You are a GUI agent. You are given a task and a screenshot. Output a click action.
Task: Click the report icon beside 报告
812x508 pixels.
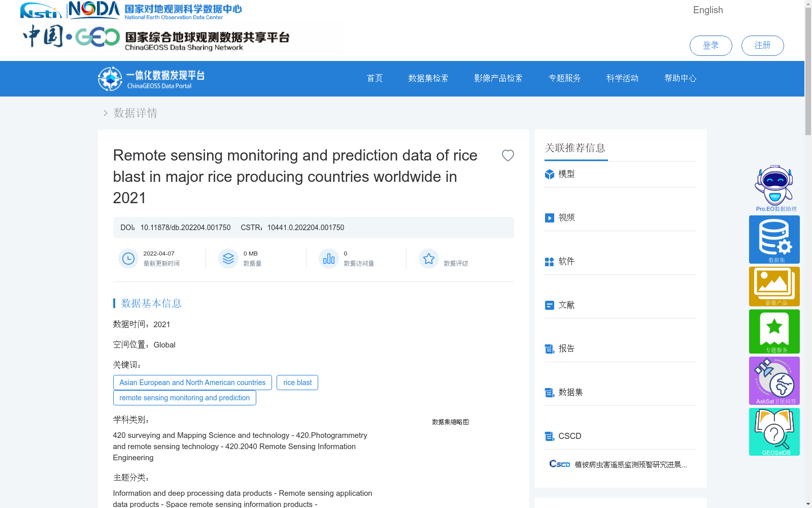(x=549, y=349)
